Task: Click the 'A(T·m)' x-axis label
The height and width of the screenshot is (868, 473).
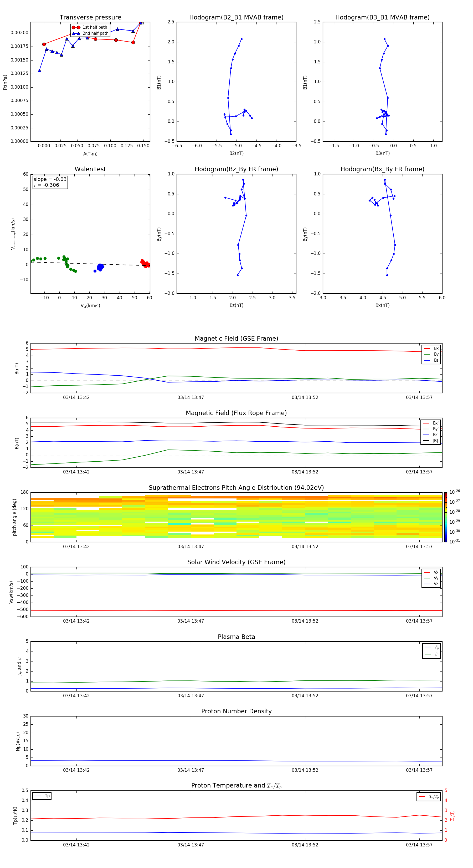Action: 90,154
